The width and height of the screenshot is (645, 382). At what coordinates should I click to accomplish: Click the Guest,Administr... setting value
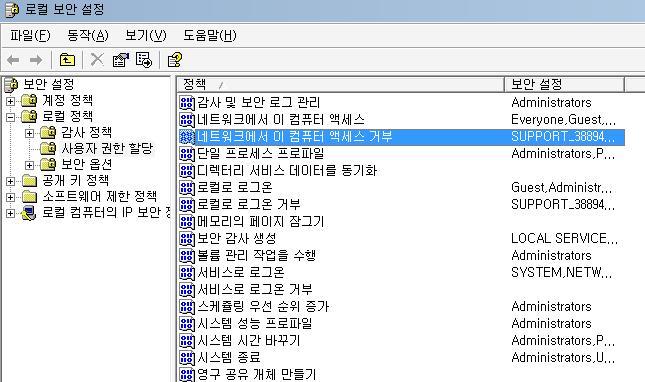click(561, 188)
